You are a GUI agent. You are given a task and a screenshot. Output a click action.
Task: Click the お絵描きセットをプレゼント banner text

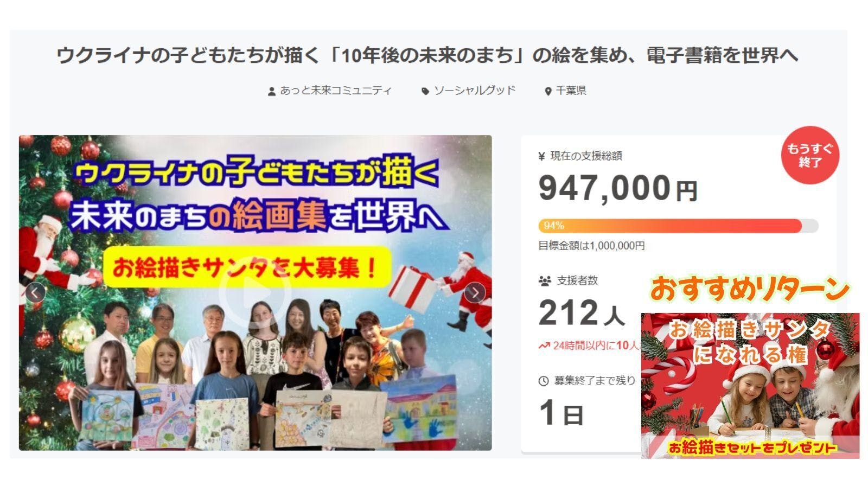click(x=751, y=448)
